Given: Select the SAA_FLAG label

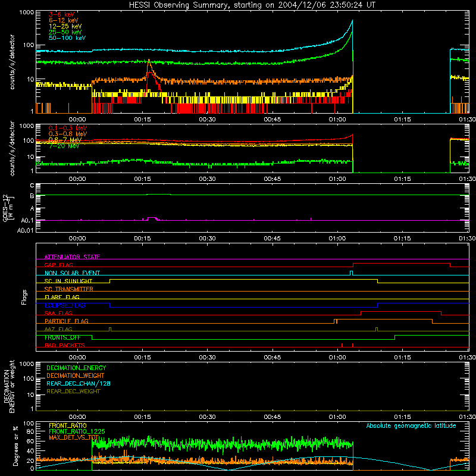Looking at the screenshot, I should pos(58,313).
